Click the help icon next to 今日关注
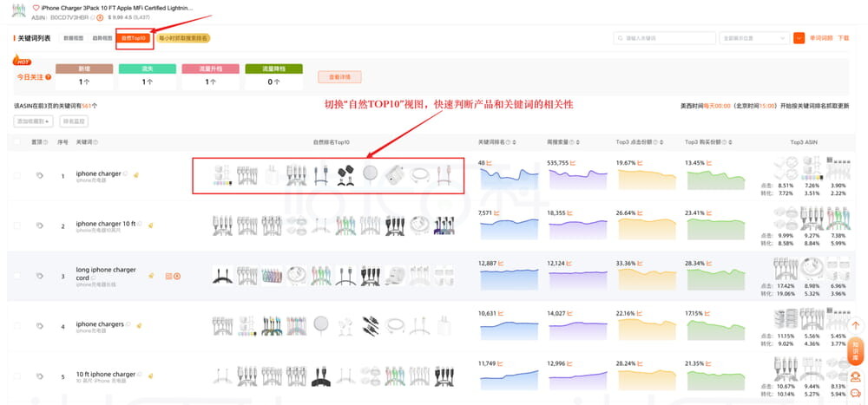 pos(48,77)
